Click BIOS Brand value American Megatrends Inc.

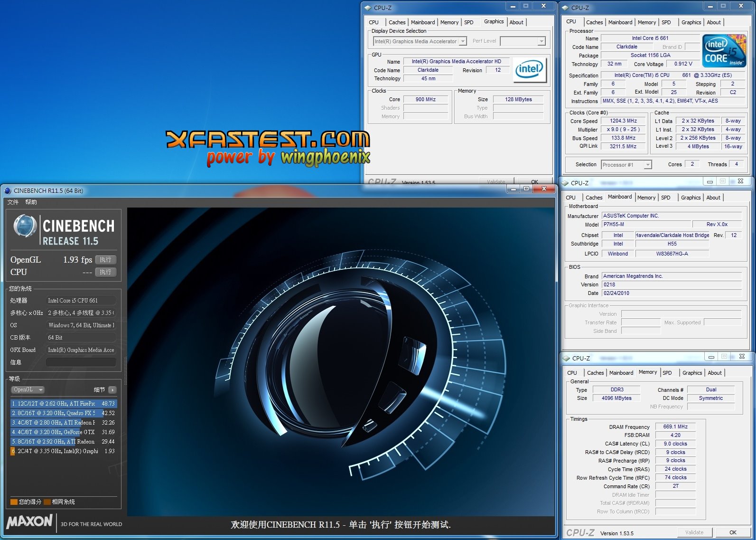pyautogui.click(x=672, y=276)
